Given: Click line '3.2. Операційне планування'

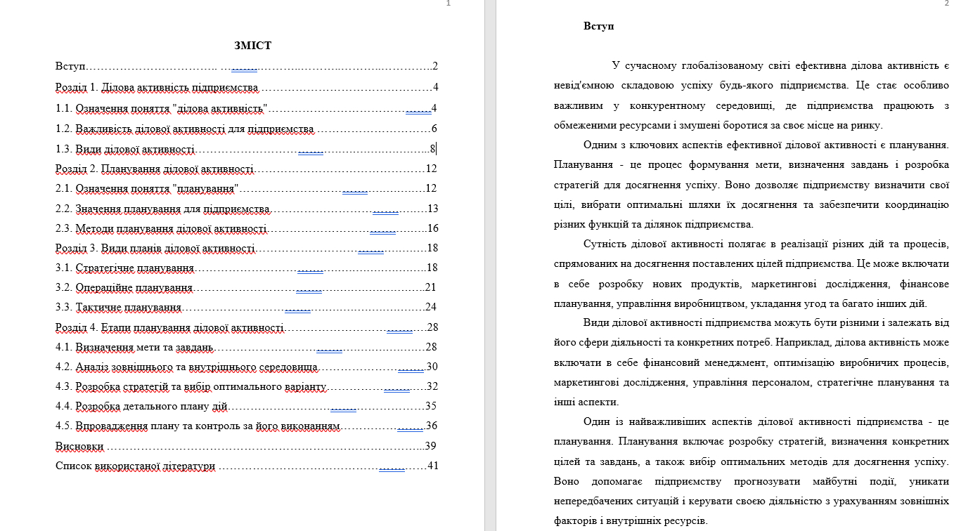Looking at the screenshot, I should [x=247, y=287].
